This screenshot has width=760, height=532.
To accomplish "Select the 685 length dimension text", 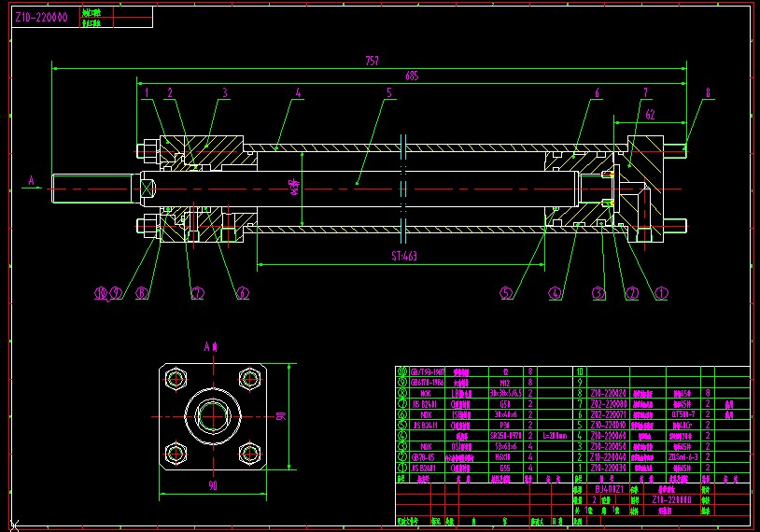I will (x=412, y=76).
